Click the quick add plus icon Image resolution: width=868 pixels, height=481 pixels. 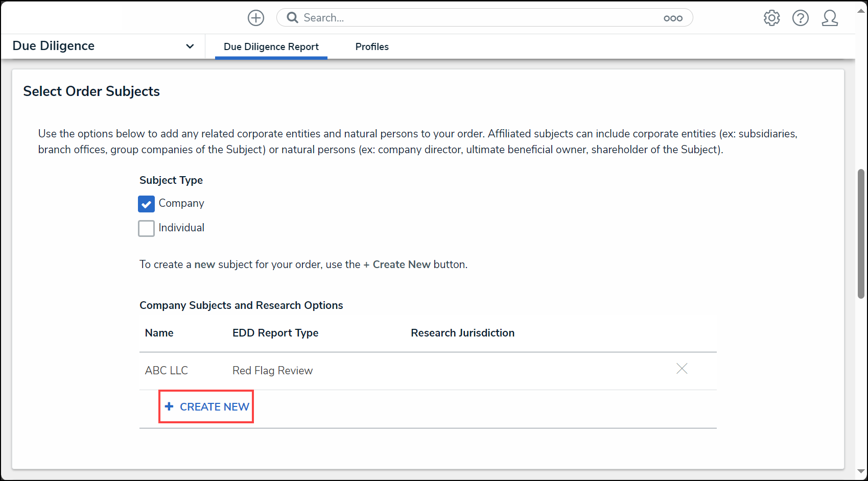click(256, 18)
